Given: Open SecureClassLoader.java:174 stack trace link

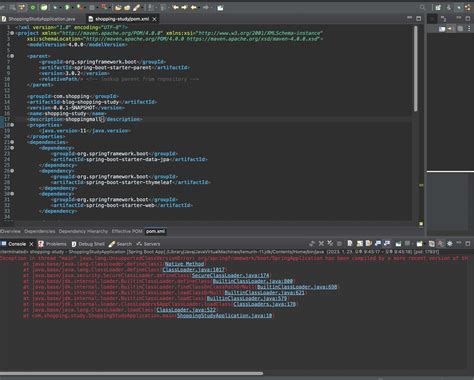Looking at the screenshot, I should (230, 275).
